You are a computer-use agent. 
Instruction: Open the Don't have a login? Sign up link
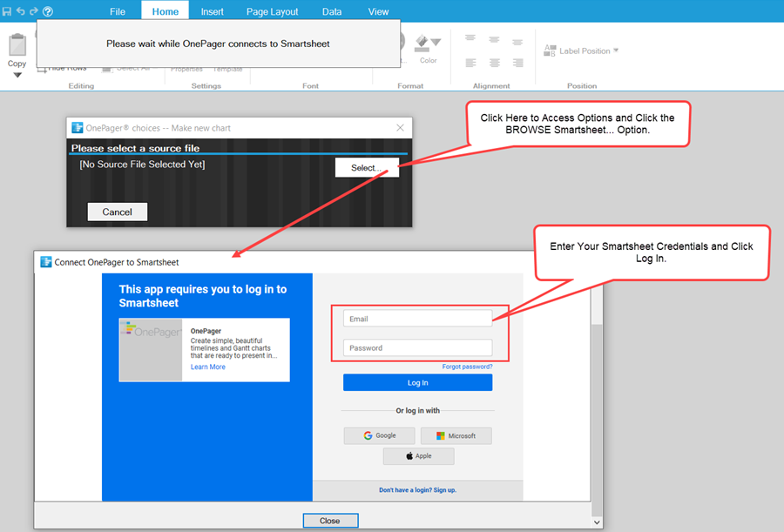pyautogui.click(x=417, y=490)
